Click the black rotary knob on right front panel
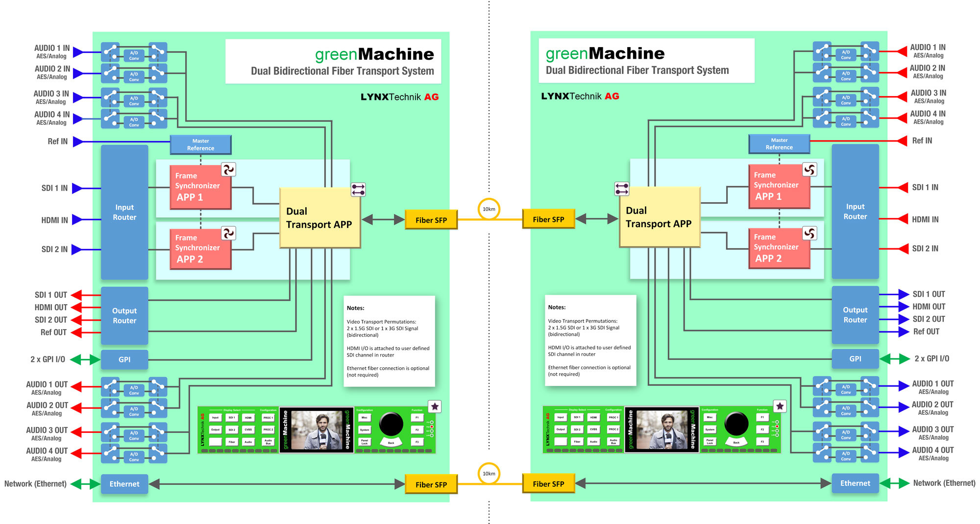The width and height of the screenshot is (980, 524). tap(736, 424)
